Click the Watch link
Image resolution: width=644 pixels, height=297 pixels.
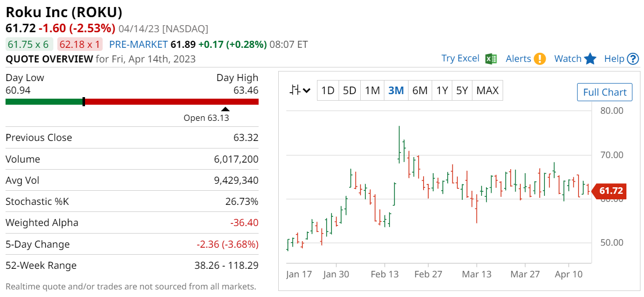pyautogui.click(x=568, y=59)
